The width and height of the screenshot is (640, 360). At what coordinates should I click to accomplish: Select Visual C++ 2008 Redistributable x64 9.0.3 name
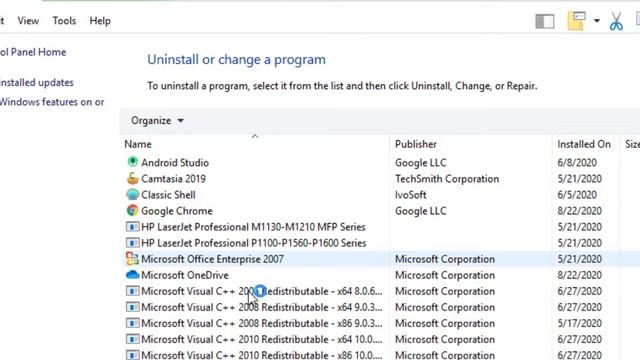262,307
